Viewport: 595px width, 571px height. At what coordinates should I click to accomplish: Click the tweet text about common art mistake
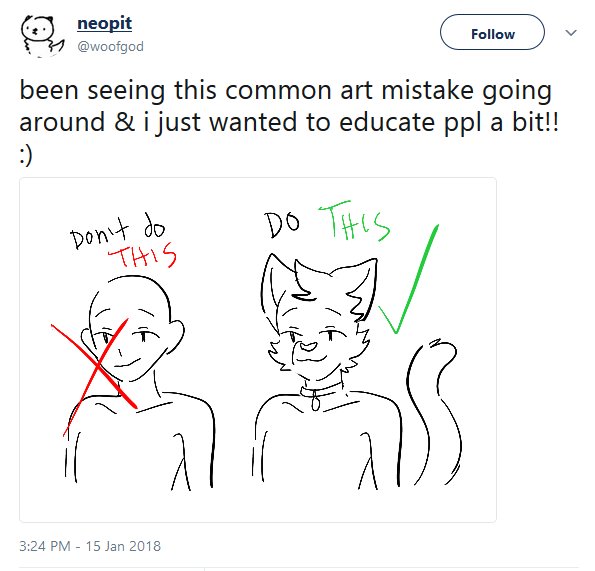point(289,106)
